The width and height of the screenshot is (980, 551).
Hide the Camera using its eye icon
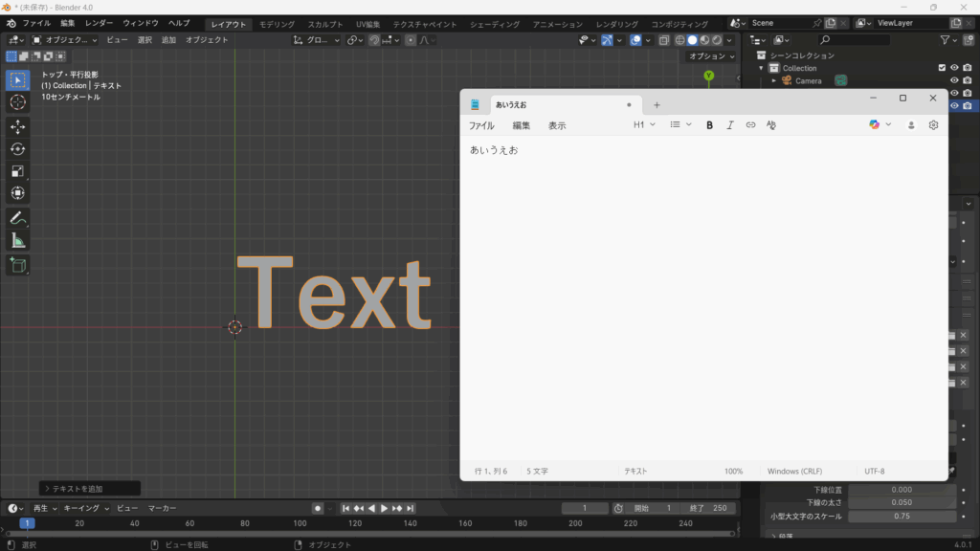(954, 80)
